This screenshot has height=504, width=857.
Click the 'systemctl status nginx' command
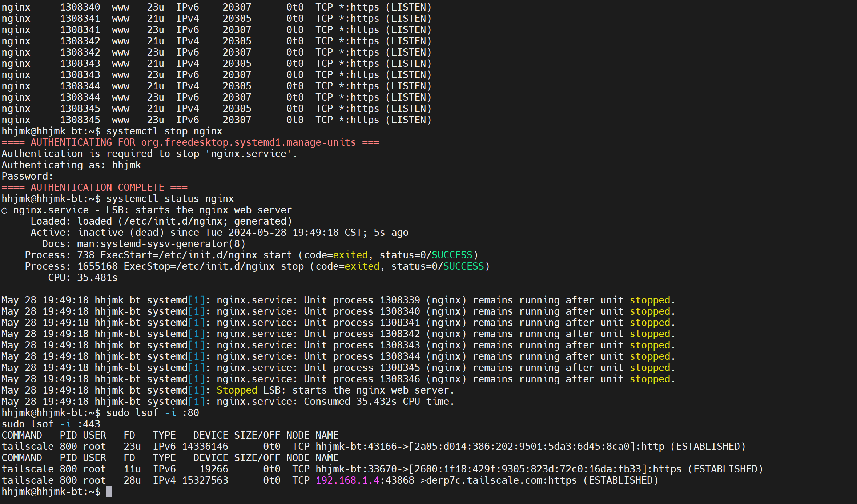[170, 199]
